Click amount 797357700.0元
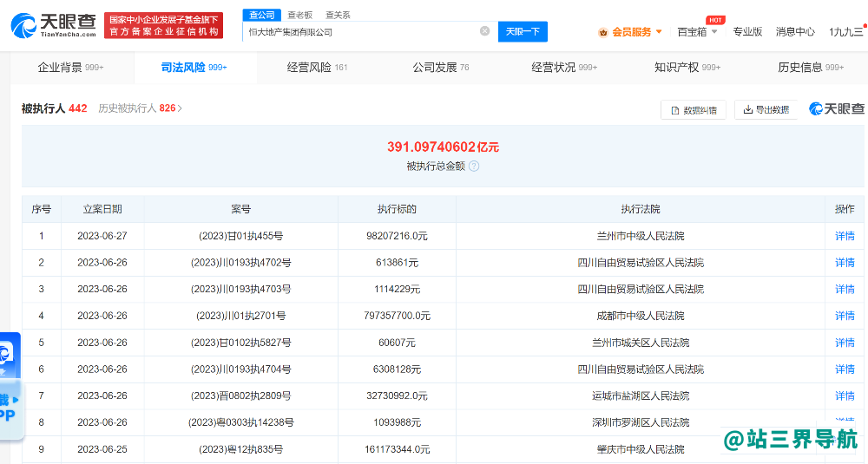 [397, 316]
